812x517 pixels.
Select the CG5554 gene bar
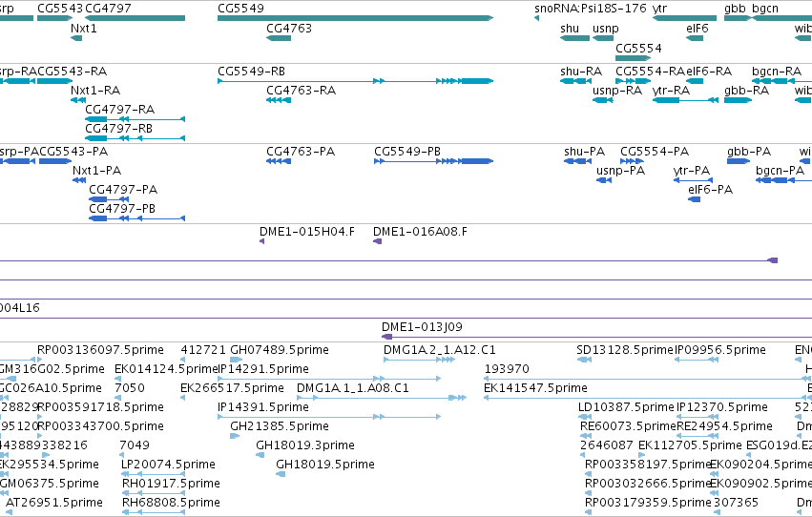(633, 58)
